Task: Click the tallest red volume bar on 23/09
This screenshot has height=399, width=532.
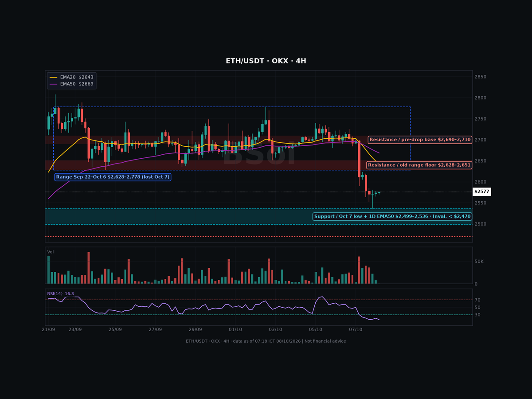Action: 89,268
